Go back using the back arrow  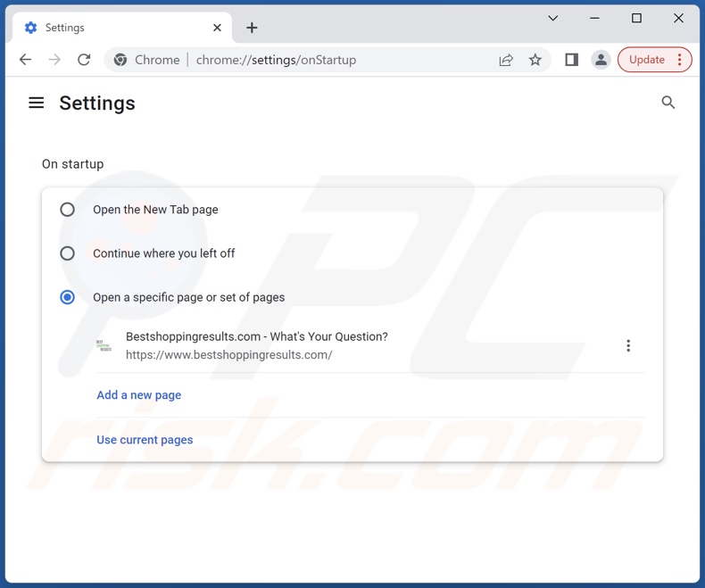coord(26,60)
